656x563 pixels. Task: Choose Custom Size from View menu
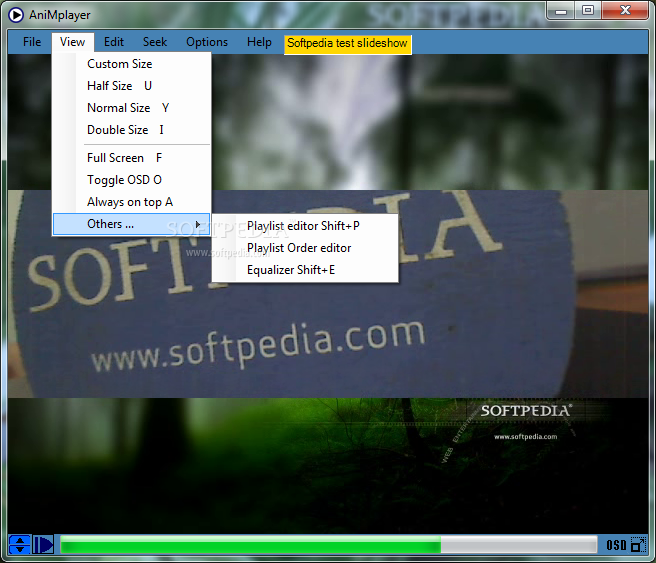click(131, 64)
